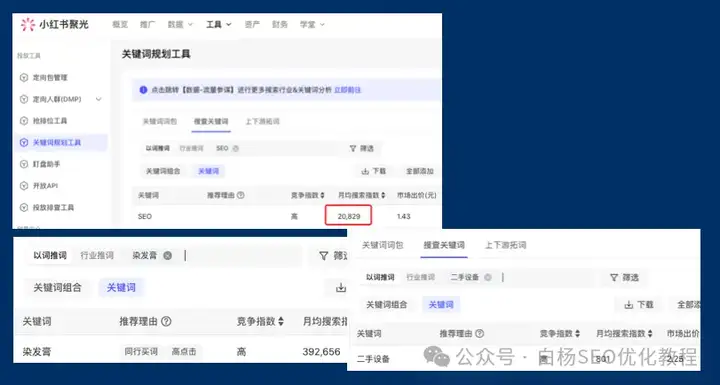Choose 关键词组合 in the 染发膏 panel
Viewport: 720px width, 385px height.
57,288
